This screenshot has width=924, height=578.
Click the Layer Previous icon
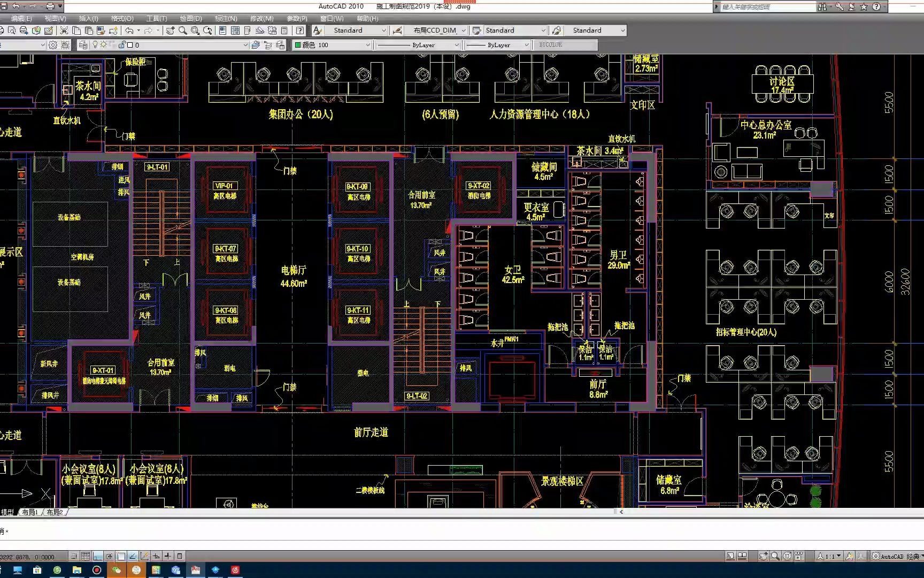click(268, 45)
